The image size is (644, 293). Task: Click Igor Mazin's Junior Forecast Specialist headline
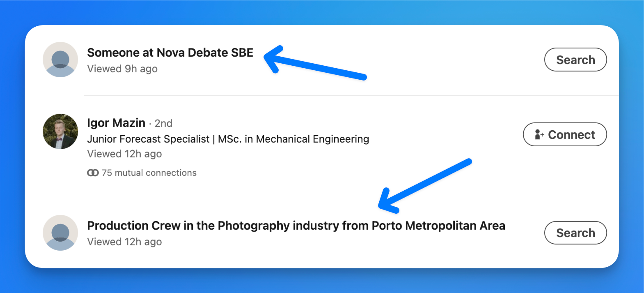point(228,139)
